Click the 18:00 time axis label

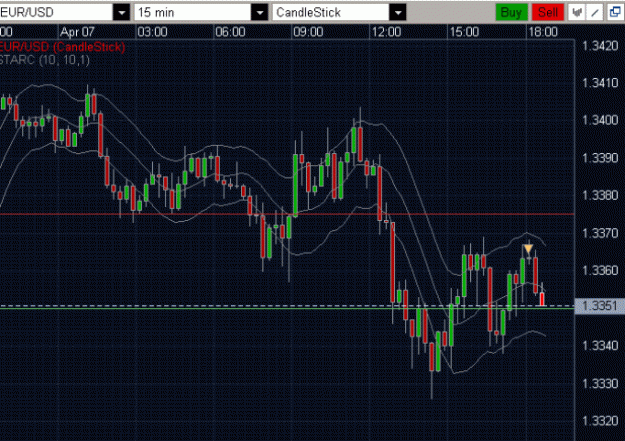(x=542, y=32)
